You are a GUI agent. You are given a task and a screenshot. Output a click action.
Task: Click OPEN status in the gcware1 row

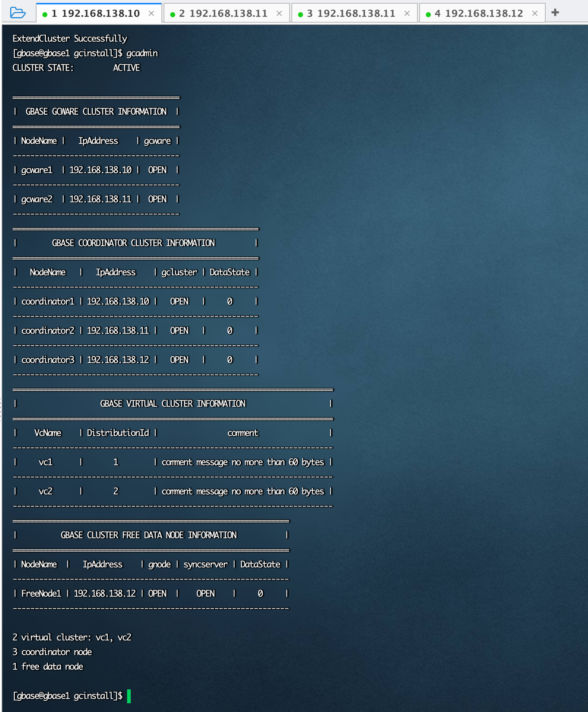(157, 170)
